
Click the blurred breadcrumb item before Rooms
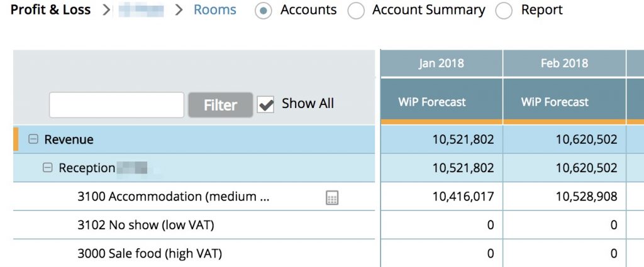point(141,10)
